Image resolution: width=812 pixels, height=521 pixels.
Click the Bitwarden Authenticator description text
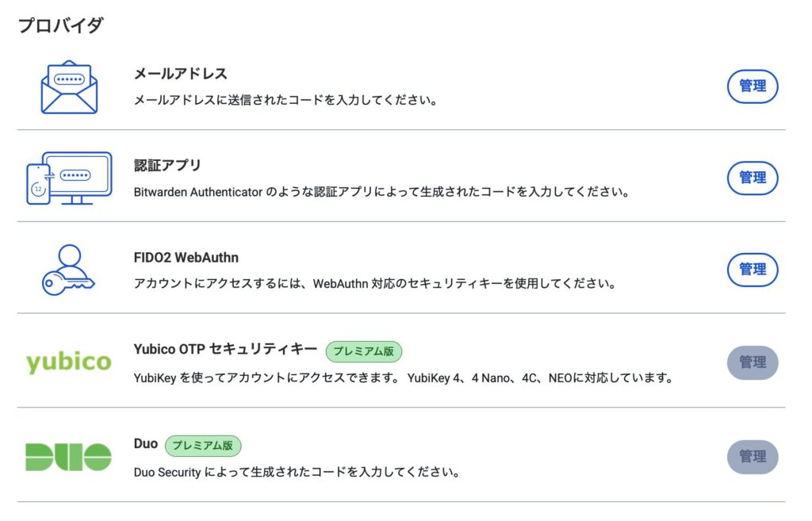coord(381,192)
